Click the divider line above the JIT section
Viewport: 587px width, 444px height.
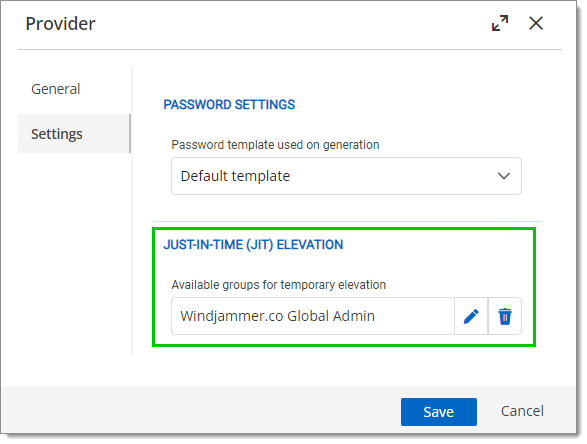(x=347, y=221)
